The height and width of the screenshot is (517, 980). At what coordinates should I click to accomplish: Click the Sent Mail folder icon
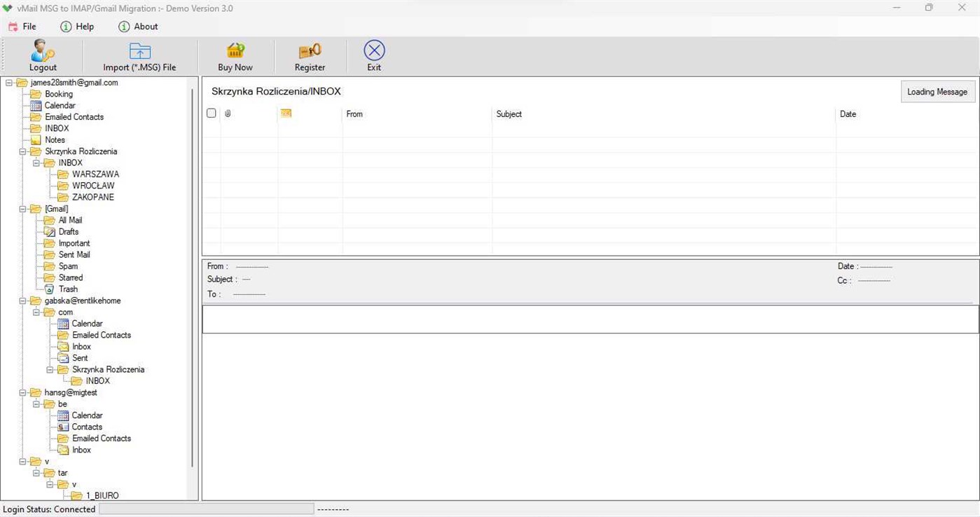point(49,255)
